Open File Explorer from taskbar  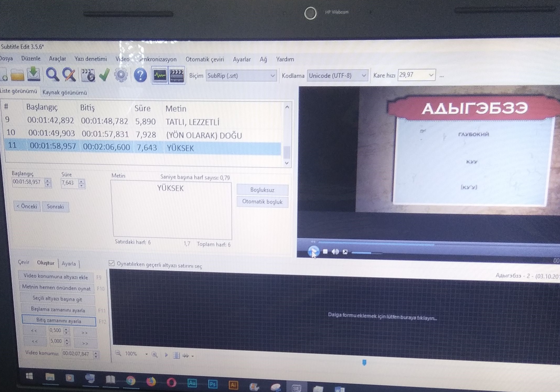coord(50,377)
